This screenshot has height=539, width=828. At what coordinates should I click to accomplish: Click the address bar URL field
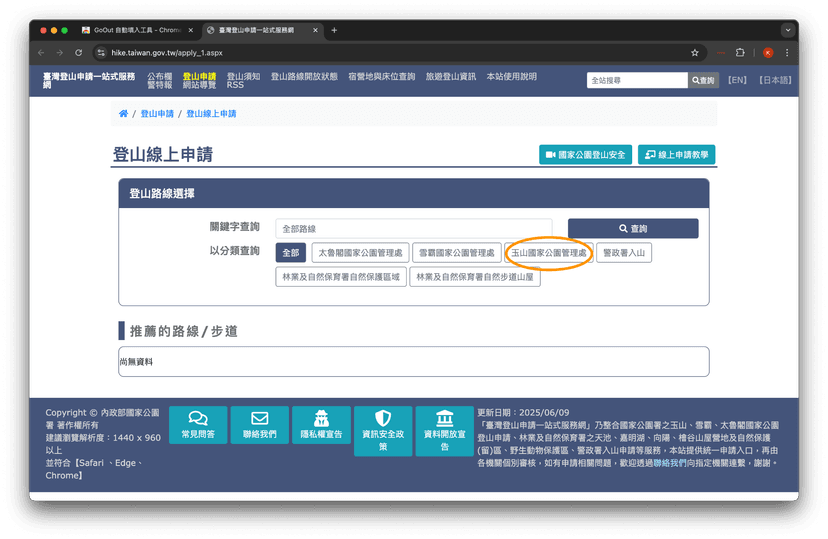click(x=391, y=53)
